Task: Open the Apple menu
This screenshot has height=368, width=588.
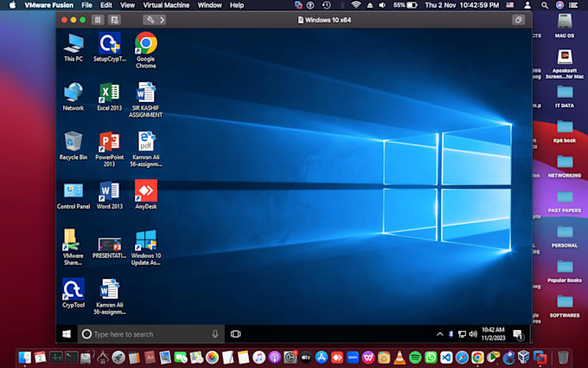Action: (x=12, y=5)
